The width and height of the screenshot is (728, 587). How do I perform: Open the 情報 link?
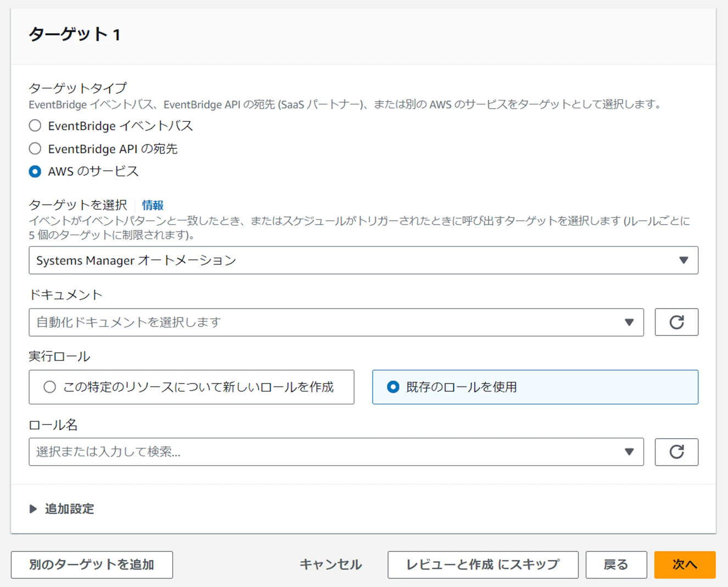153,205
